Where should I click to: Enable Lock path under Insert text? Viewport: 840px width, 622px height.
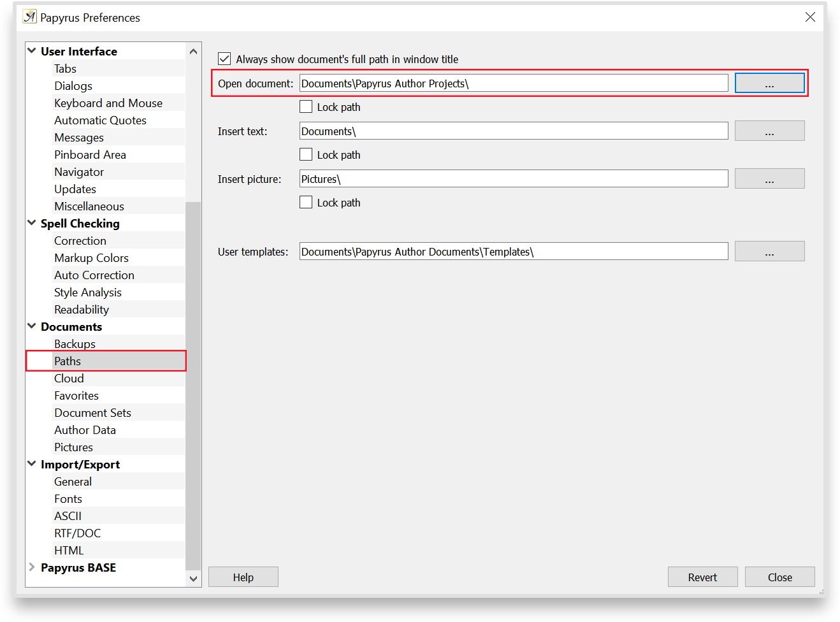click(306, 154)
